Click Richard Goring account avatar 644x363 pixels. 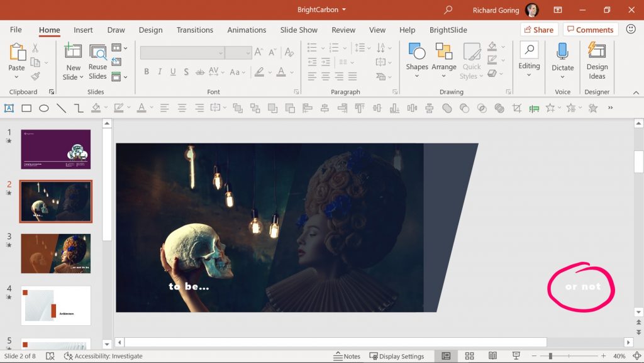click(x=532, y=10)
